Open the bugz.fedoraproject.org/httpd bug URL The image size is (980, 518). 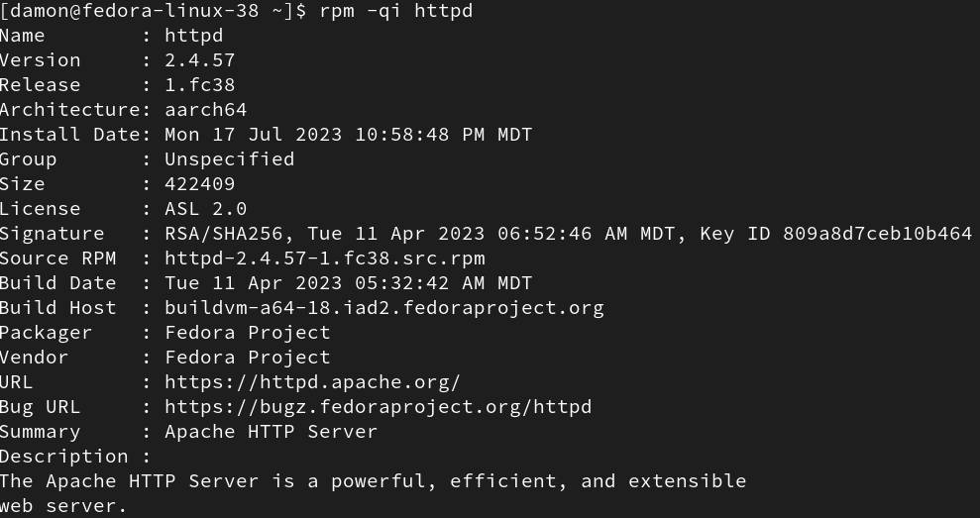click(379, 407)
